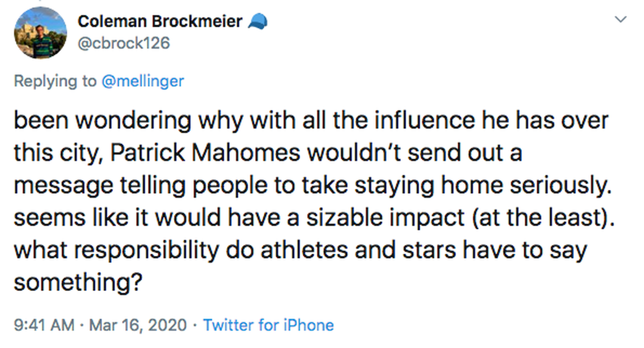Click the Mar 16, 2020 date
Screen dimensions: 644x348
137,325
